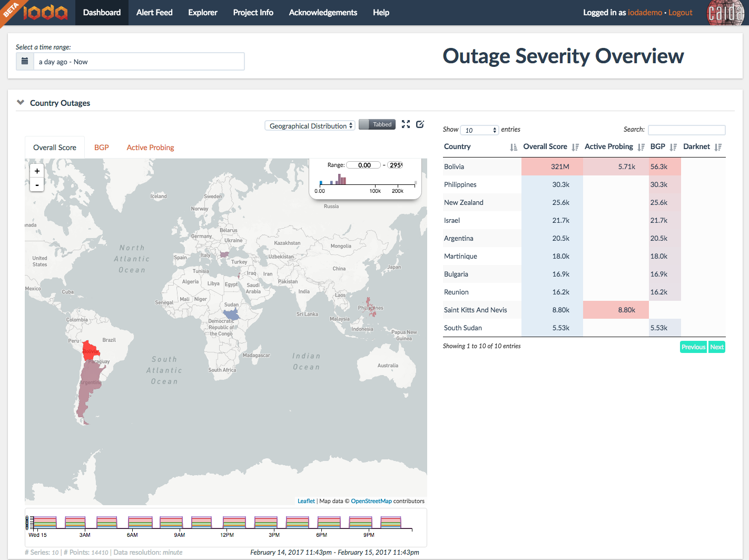
Task: Click the range maximum value field
Action: click(396, 165)
